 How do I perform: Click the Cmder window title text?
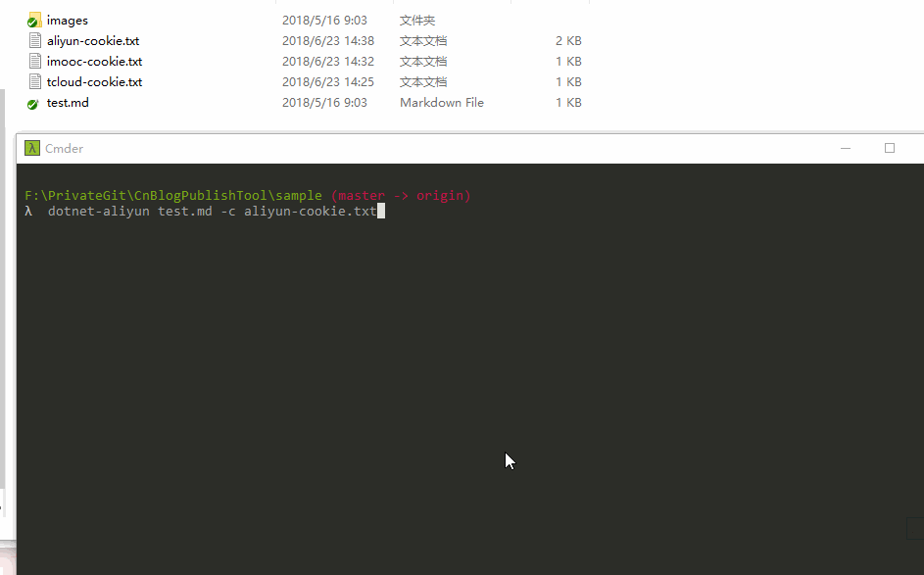(65, 149)
